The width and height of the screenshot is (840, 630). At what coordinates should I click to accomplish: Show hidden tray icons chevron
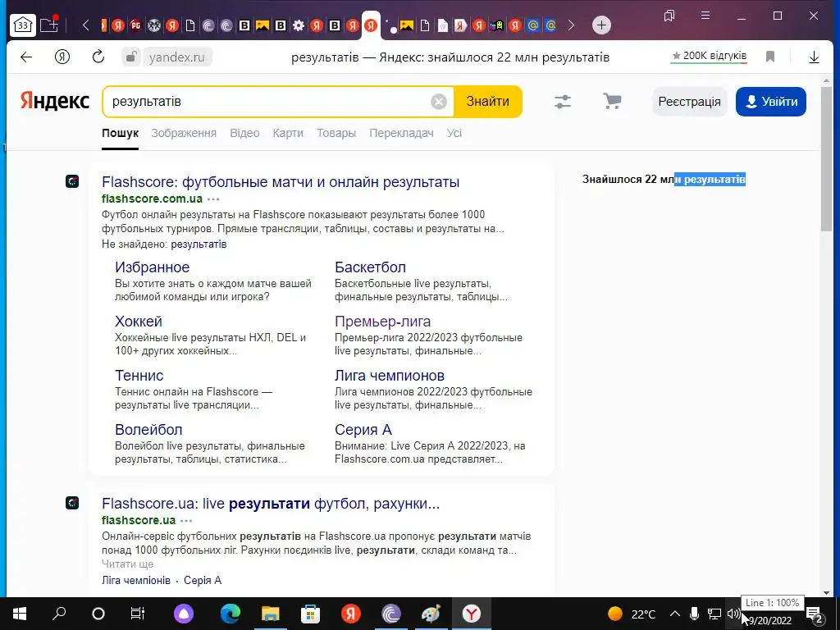pyautogui.click(x=675, y=614)
